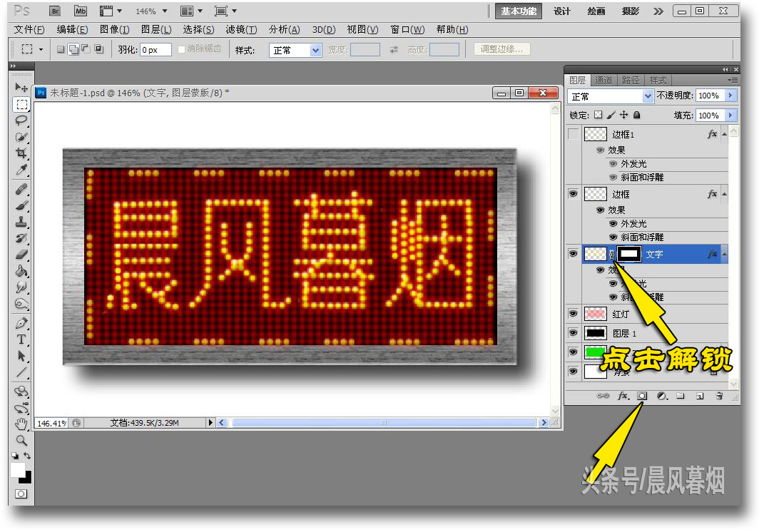Hide the 文字 layer
The width and height of the screenshot is (769, 532).
click(x=574, y=254)
